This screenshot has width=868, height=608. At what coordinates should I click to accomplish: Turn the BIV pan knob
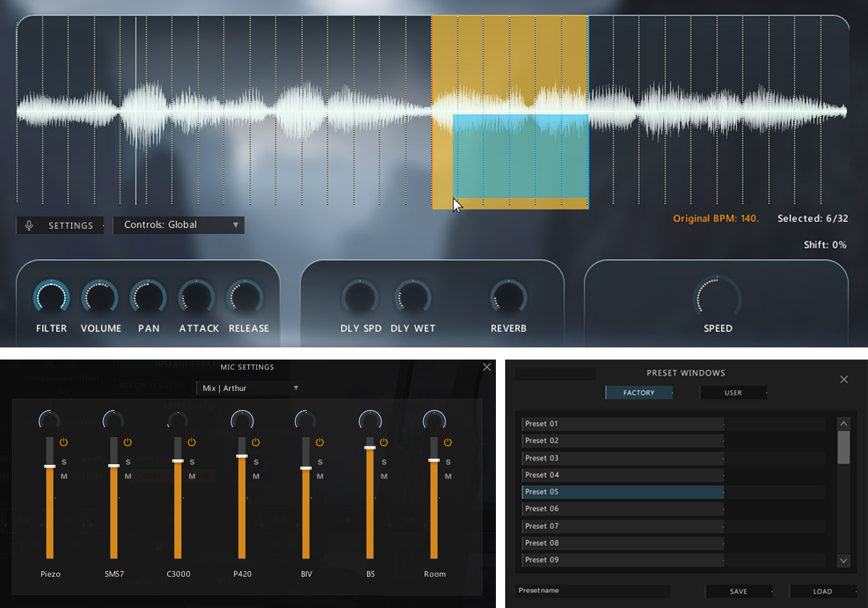pos(306,420)
